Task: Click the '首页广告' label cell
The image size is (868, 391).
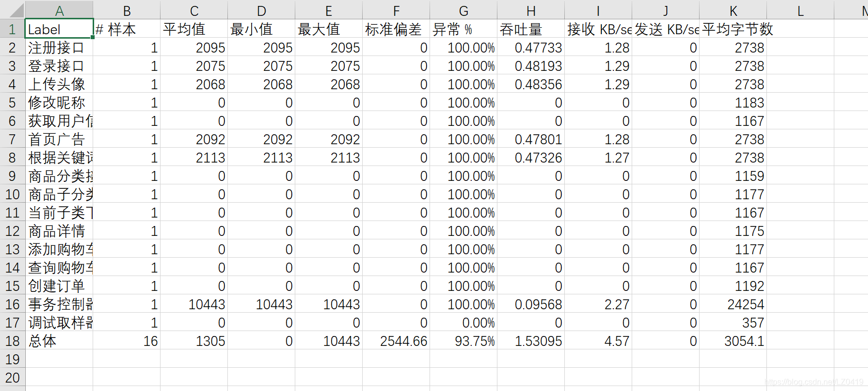Action: (x=59, y=139)
